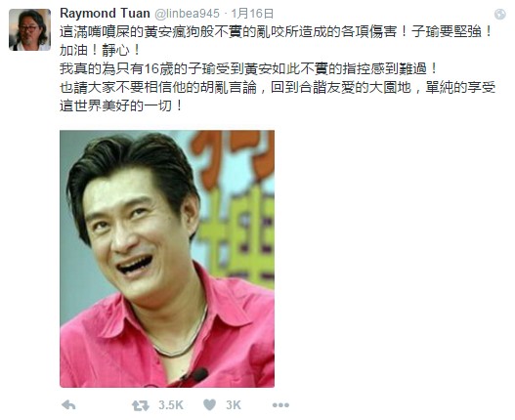Select the tweet's first text line
Viewport: 515px width, 420px height.
pos(276,32)
